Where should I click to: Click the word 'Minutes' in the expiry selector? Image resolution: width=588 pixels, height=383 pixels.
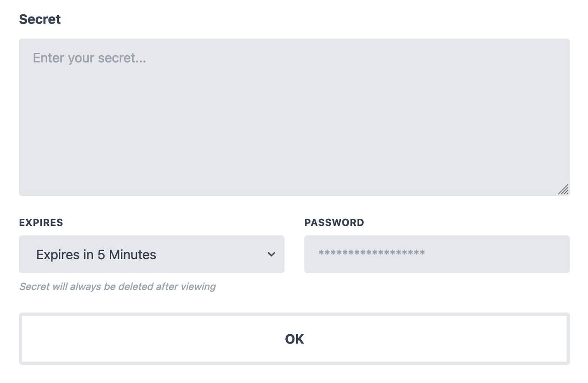pos(132,254)
